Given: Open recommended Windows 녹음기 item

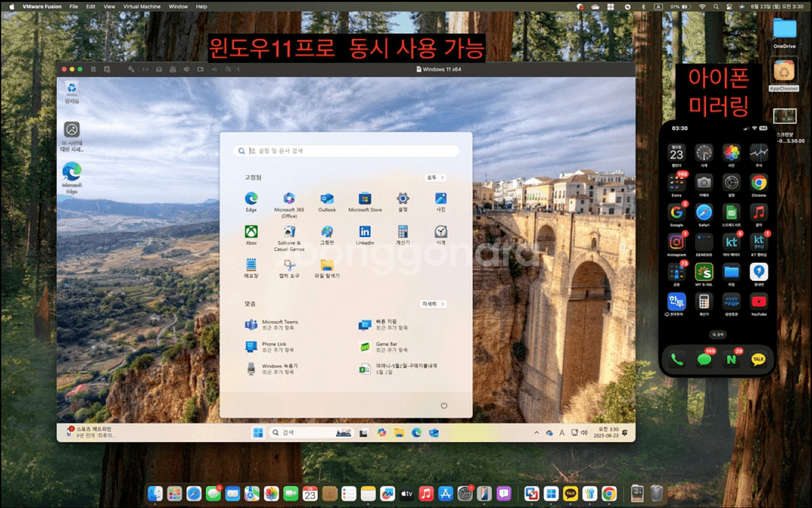Looking at the screenshot, I should [272, 369].
